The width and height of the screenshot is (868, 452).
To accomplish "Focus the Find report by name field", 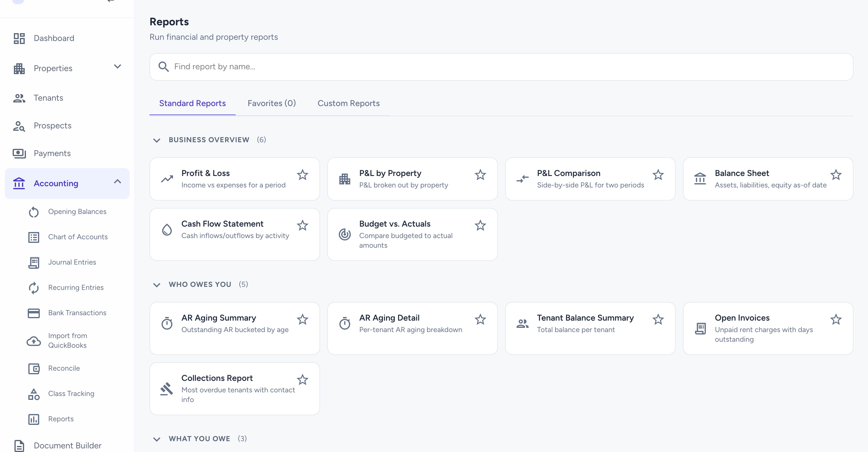I will point(502,67).
